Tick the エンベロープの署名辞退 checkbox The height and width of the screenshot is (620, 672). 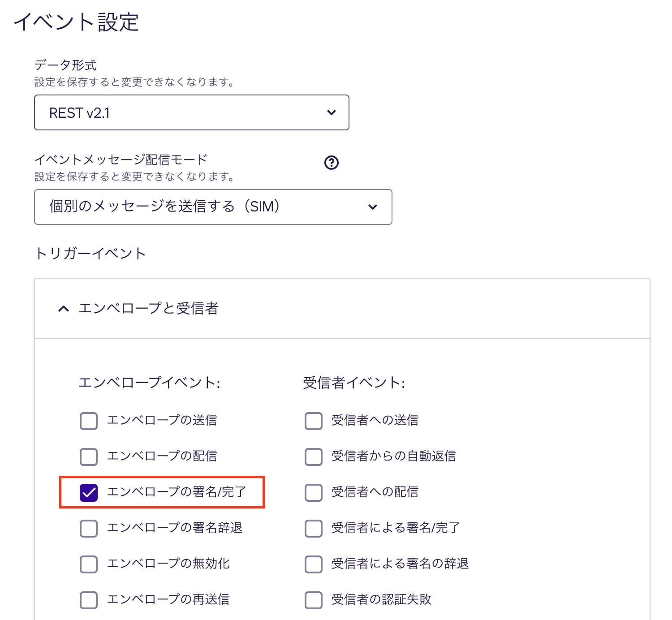coord(89,528)
